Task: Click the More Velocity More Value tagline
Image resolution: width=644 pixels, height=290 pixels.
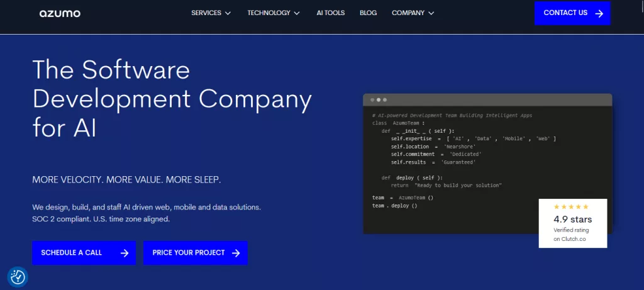Action: (126, 180)
